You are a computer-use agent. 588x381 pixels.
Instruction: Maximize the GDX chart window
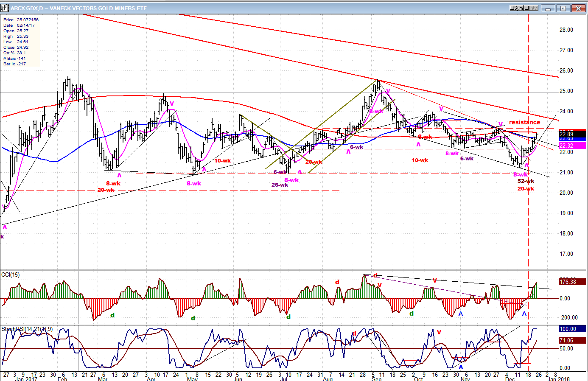(x=563, y=8)
